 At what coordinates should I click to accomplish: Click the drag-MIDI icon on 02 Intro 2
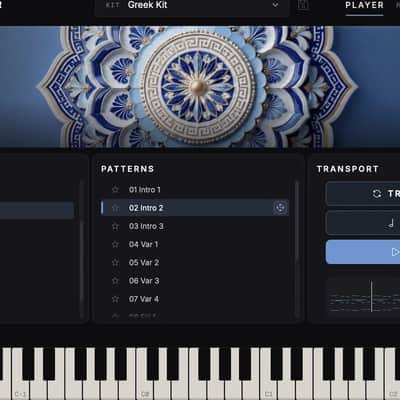click(x=280, y=208)
